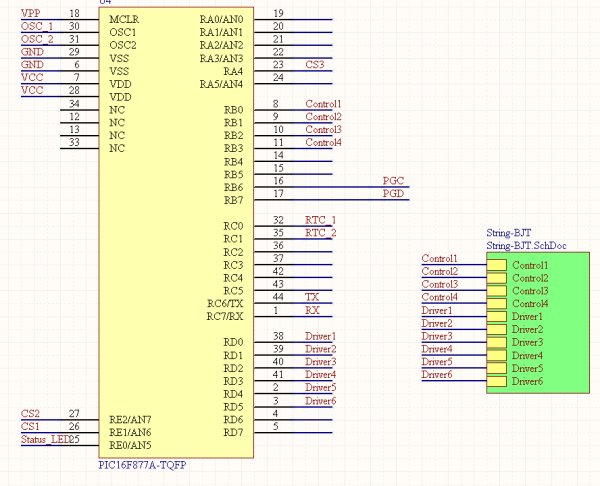Click the OSC_1 net label
Viewport: 600px width, 486px height.
(37, 26)
